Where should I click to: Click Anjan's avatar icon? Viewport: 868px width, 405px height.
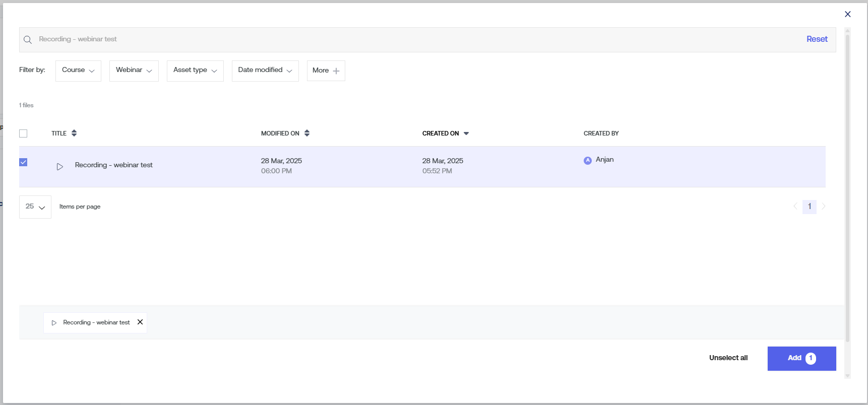tap(588, 161)
